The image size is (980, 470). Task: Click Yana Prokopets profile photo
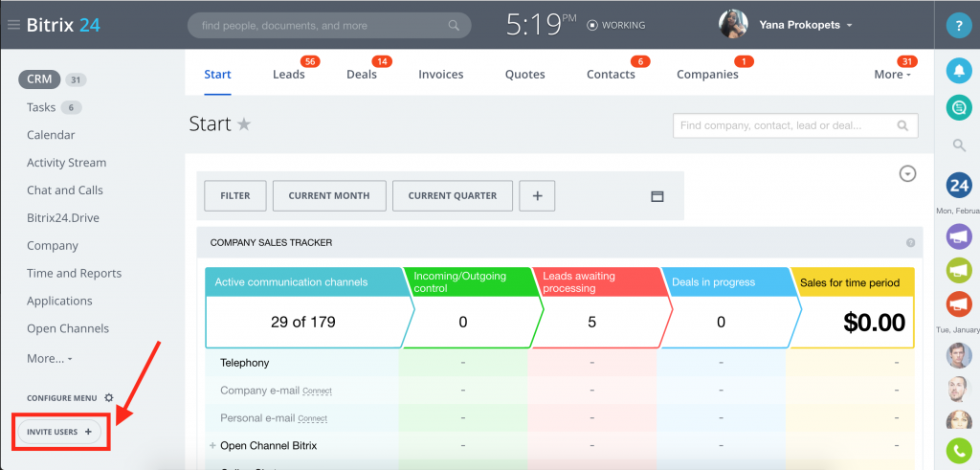tap(733, 24)
